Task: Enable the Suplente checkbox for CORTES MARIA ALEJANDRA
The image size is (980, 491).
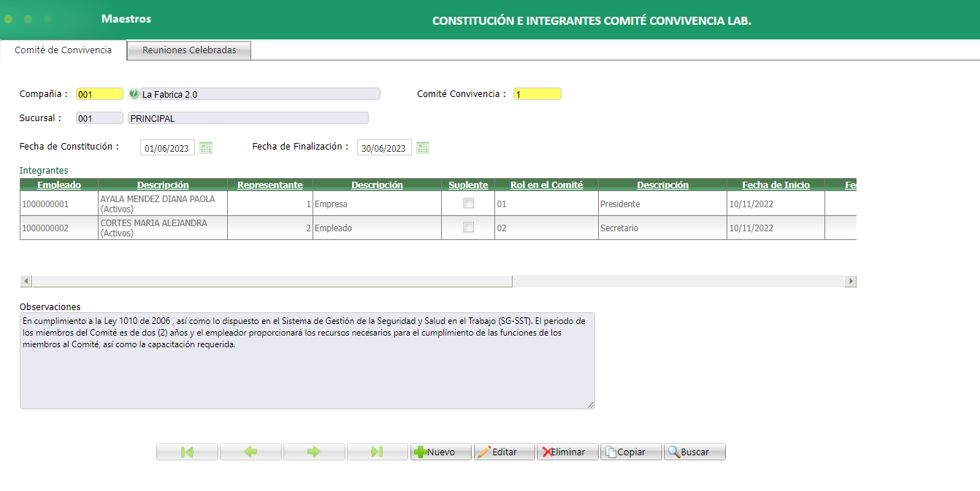Action: coord(467,228)
